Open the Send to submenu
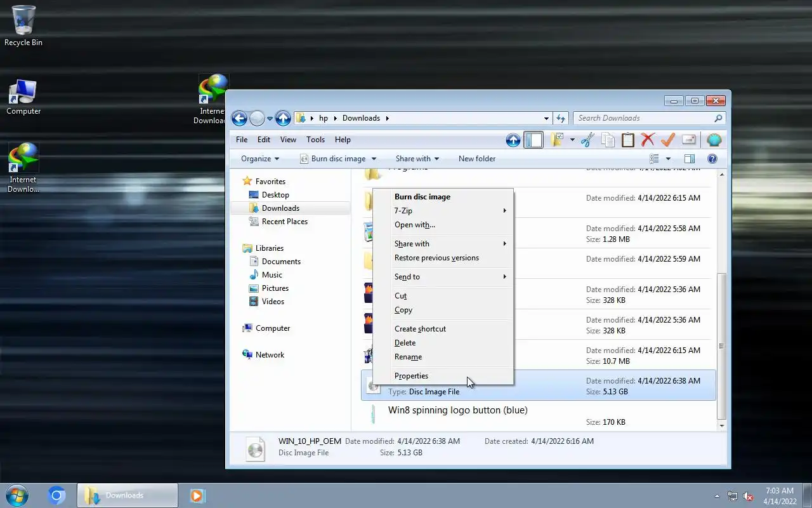Viewport: 812px width, 508px height. (x=443, y=277)
